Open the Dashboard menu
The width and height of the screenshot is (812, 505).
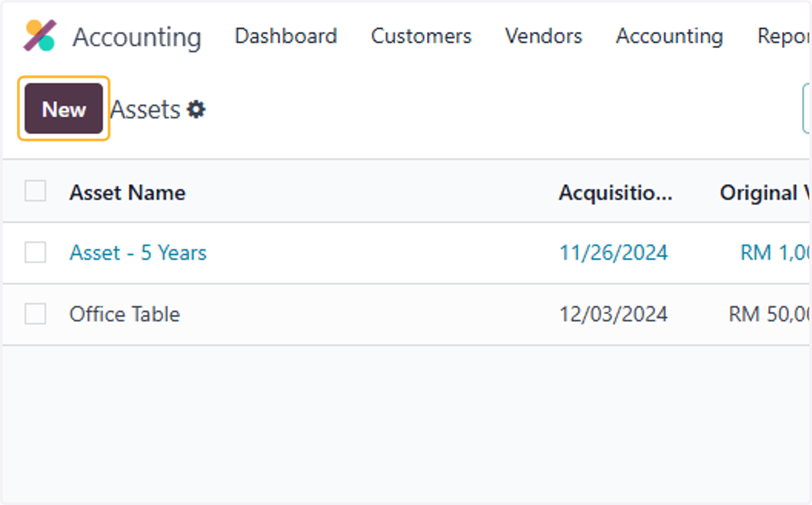click(x=286, y=36)
